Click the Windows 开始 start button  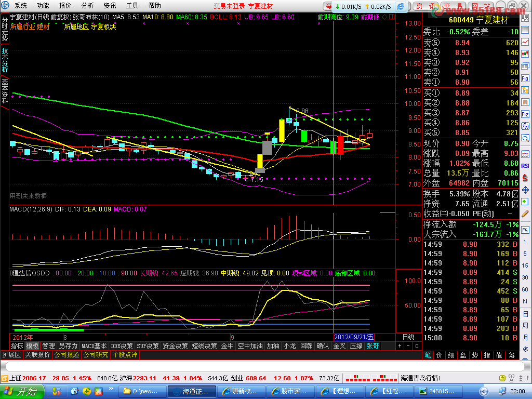click(22, 391)
